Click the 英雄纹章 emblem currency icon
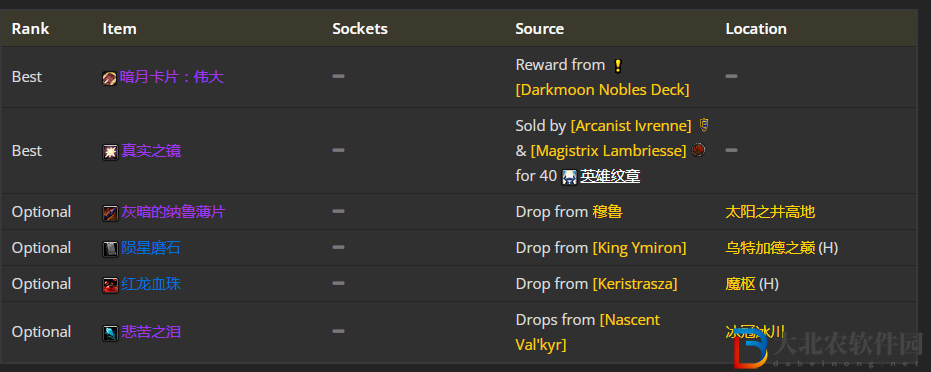Viewport: 931px width, 372px height. 569,177
